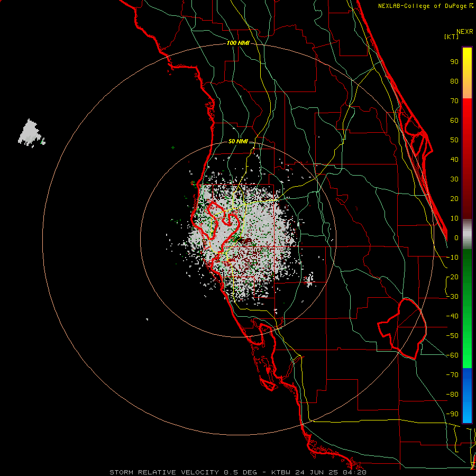Click the -60 value on velocity scale
This screenshot has height=476, width=476.
[x=452, y=355]
